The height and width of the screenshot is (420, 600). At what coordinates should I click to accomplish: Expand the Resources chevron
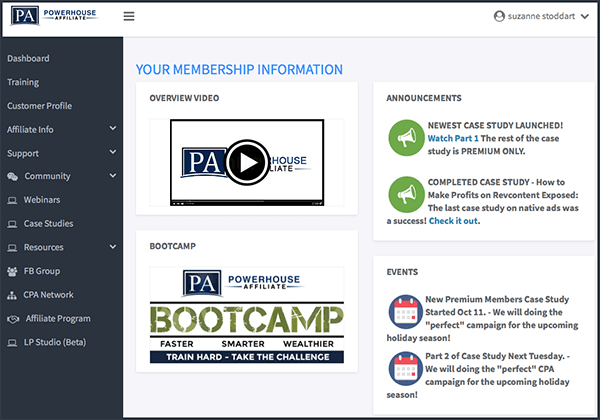click(x=113, y=247)
